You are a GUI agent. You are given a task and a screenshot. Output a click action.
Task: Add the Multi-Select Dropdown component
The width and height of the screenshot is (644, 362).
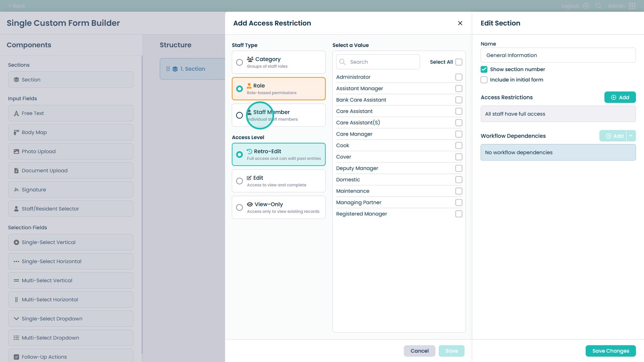[x=70, y=338]
